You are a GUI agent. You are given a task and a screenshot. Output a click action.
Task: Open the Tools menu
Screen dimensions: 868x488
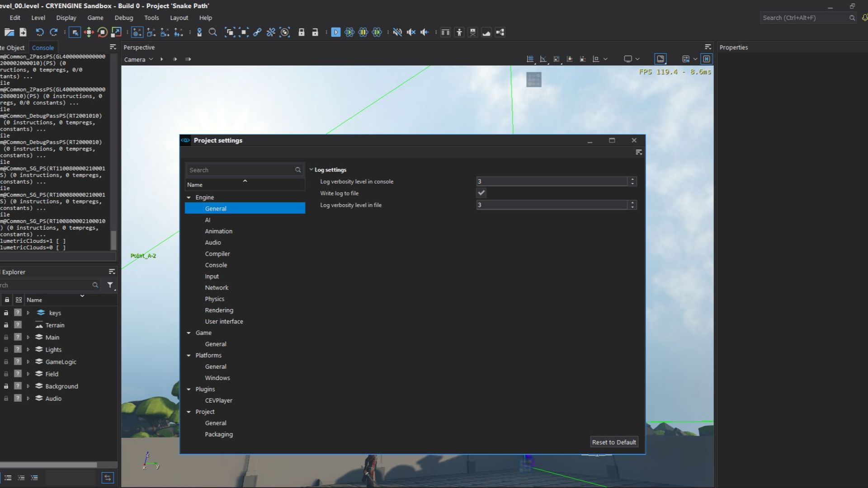click(151, 18)
